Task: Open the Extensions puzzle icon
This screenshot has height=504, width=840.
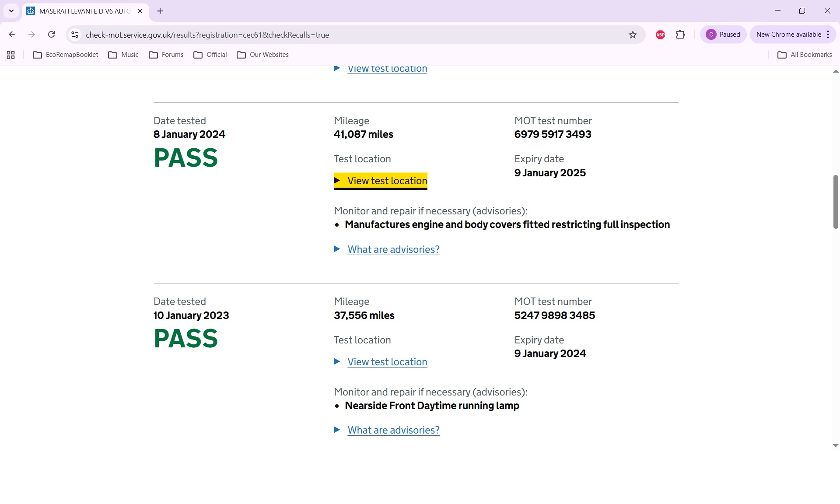Action: [x=680, y=35]
